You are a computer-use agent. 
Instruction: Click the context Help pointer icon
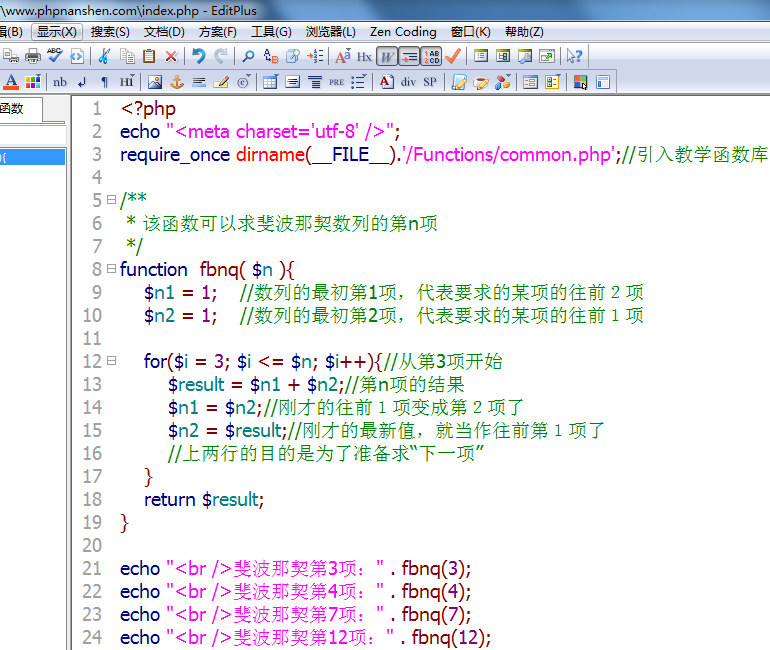(574, 56)
